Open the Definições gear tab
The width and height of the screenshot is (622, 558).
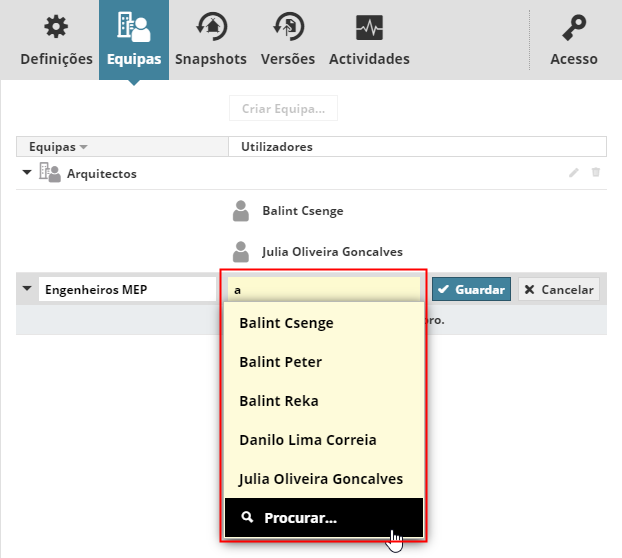(56, 40)
